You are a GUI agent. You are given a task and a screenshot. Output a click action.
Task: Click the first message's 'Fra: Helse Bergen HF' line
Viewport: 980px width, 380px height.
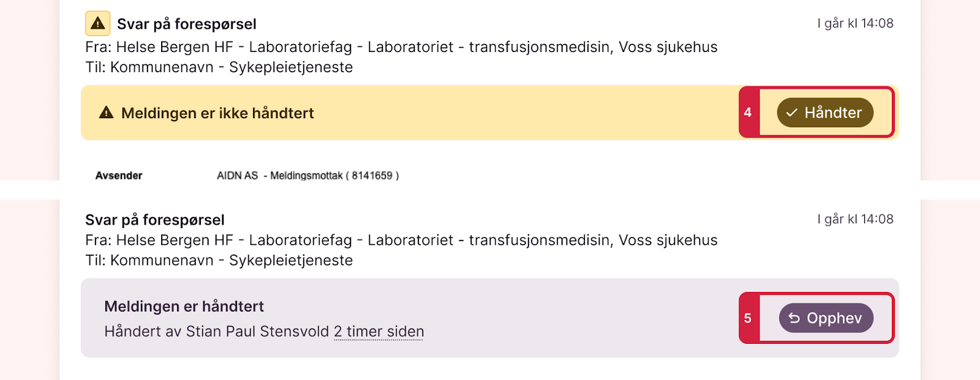point(401,47)
